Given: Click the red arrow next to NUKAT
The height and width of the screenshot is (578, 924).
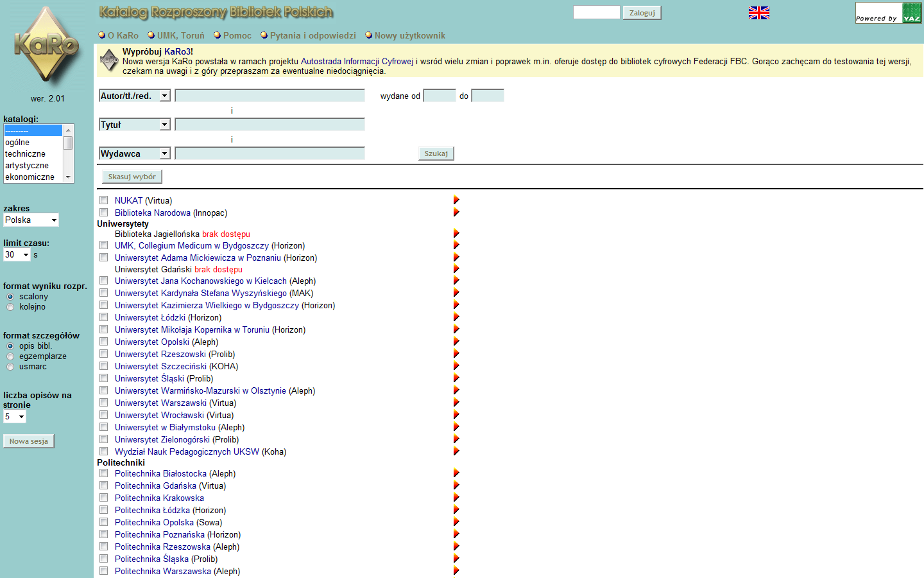Looking at the screenshot, I should 456,200.
